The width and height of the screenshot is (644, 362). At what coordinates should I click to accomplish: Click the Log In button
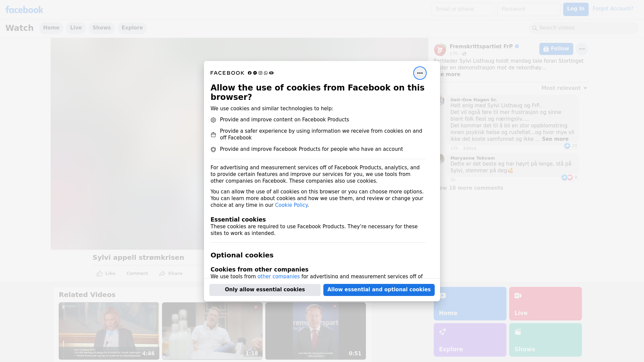click(x=576, y=9)
